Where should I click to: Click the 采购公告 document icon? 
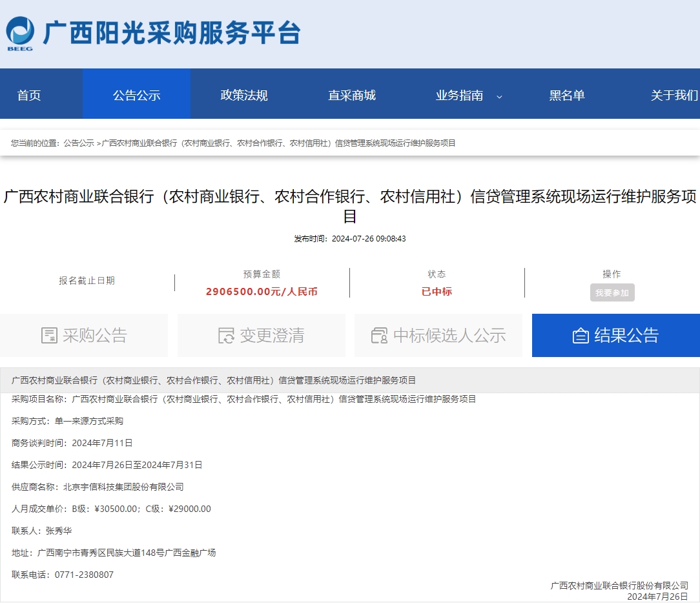tap(49, 335)
